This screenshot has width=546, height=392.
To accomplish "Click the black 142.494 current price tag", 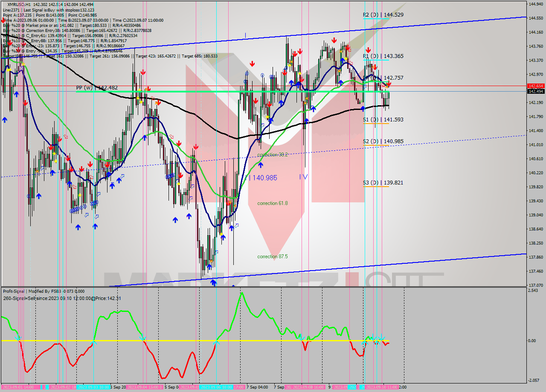I will click(535, 91).
